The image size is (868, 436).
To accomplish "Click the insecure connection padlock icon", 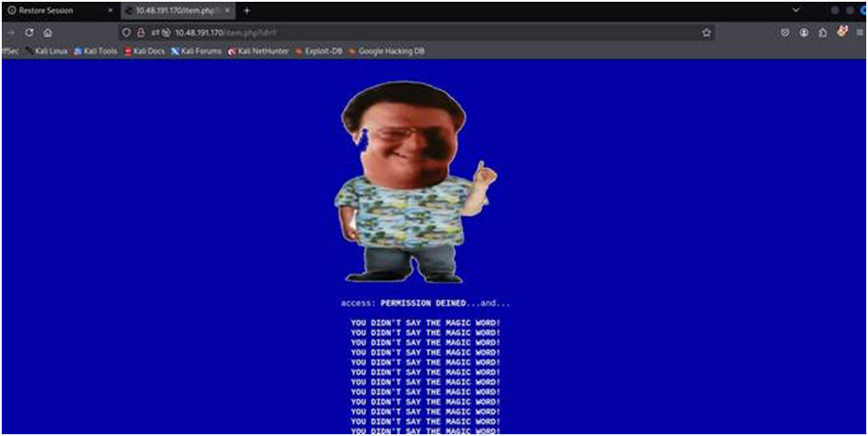I will pos(141,33).
